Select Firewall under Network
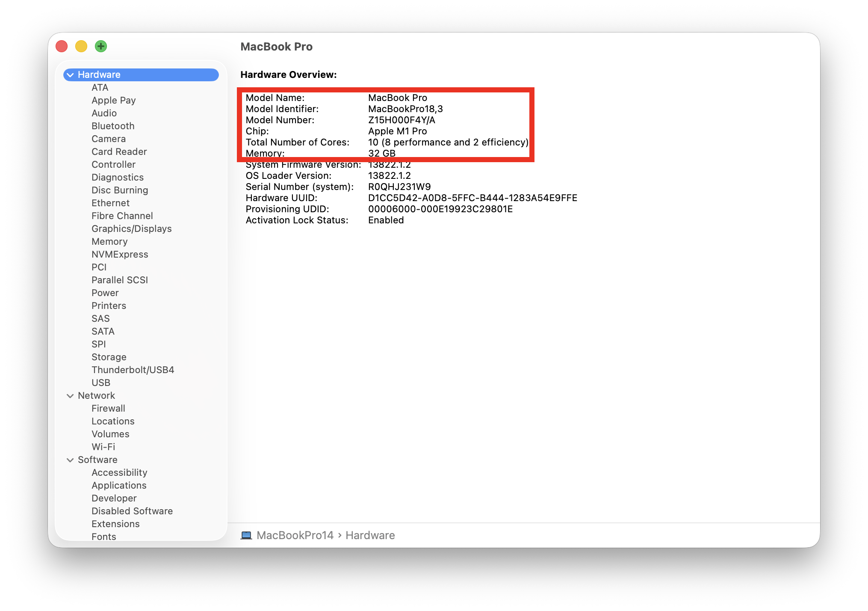The height and width of the screenshot is (611, 868). click(x=108, y=408)
